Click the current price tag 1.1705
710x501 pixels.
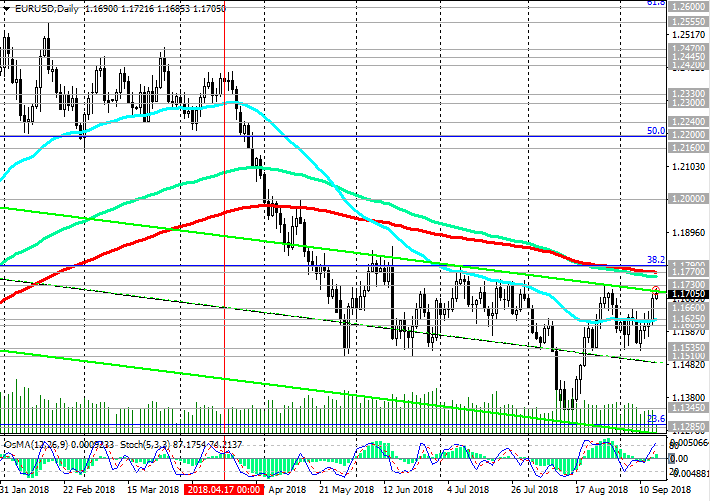(x=688, y=296)
